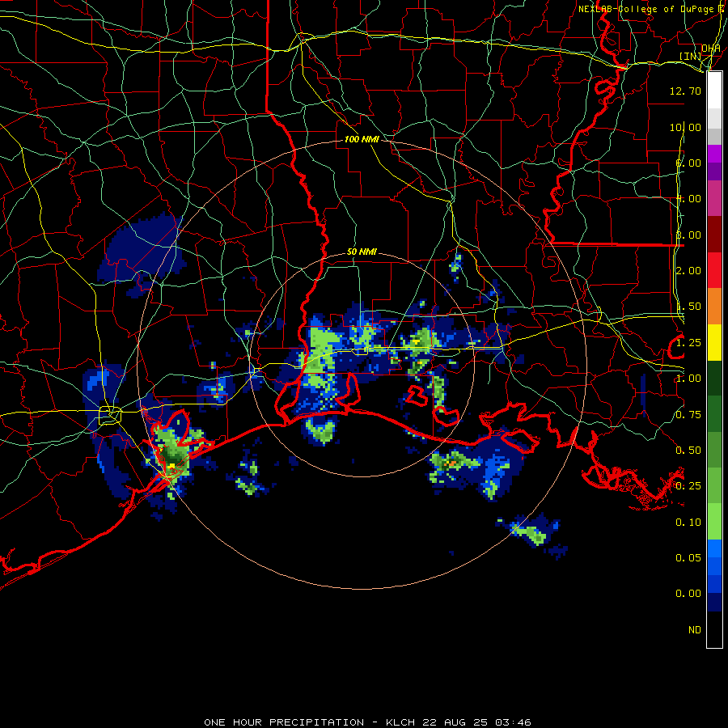
Task: Click the darkest green swatch beside 1.00
Action: click(x=714, y=379)
